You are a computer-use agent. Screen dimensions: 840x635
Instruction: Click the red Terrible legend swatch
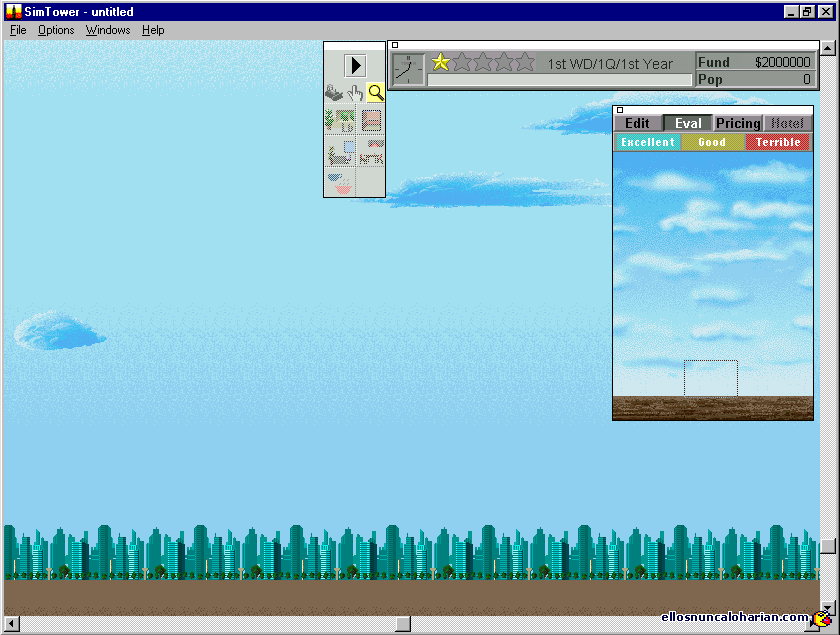(x=777, y=142)
